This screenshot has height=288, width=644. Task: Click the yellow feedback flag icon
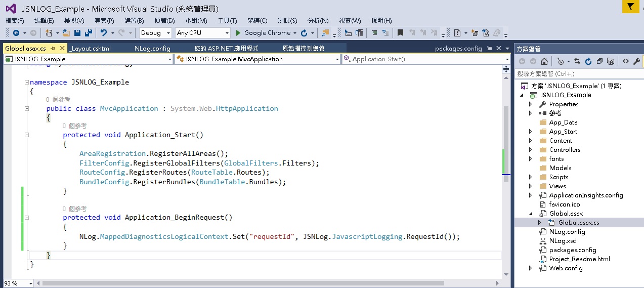coord(630,7)
